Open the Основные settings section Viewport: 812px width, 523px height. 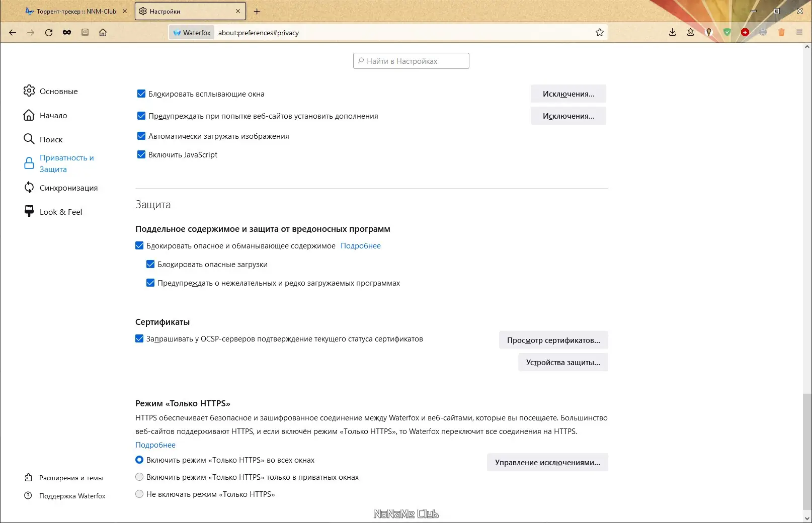point(51,91)
